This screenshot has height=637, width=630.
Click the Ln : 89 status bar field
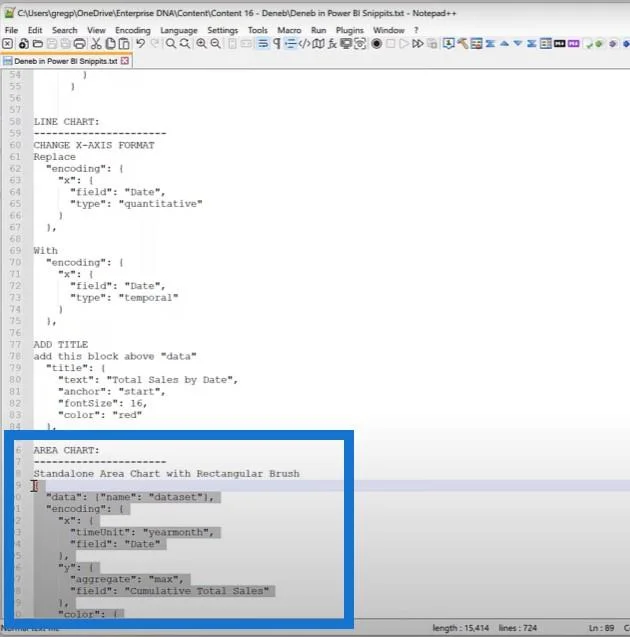(601, 628)
